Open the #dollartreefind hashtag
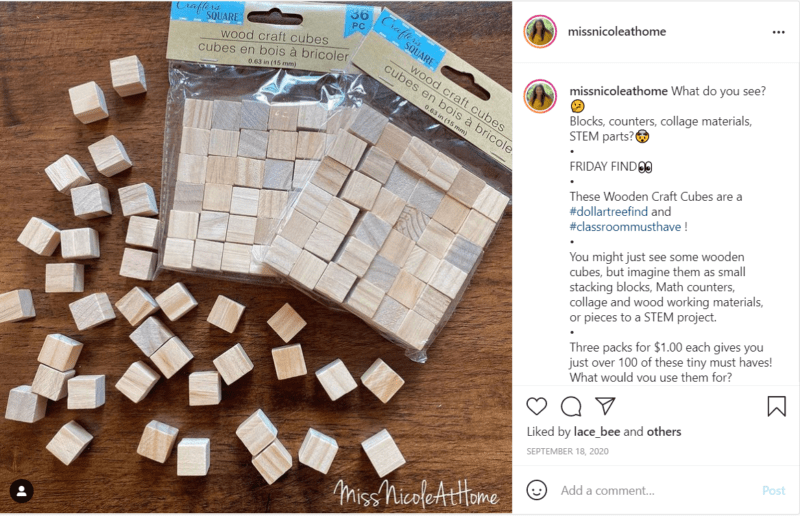This screenshot has width=800, height=516. [609, 211]
